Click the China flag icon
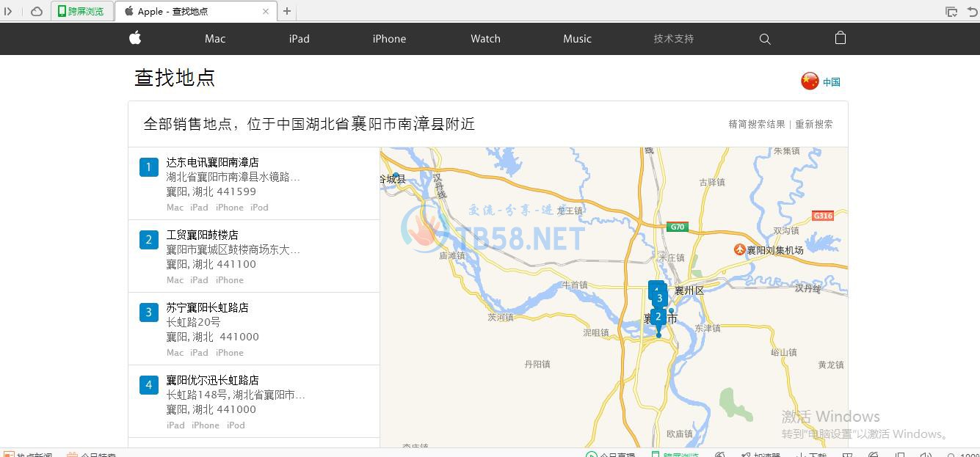This screenshot has width=980, height=457. [x=810, y=81]
